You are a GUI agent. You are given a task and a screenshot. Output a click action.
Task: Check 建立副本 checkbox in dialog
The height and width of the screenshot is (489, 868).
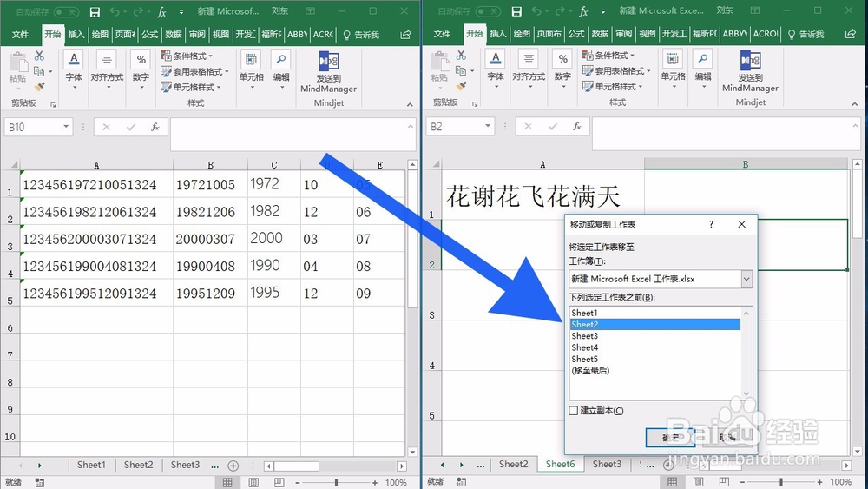(x=574, y=410)
